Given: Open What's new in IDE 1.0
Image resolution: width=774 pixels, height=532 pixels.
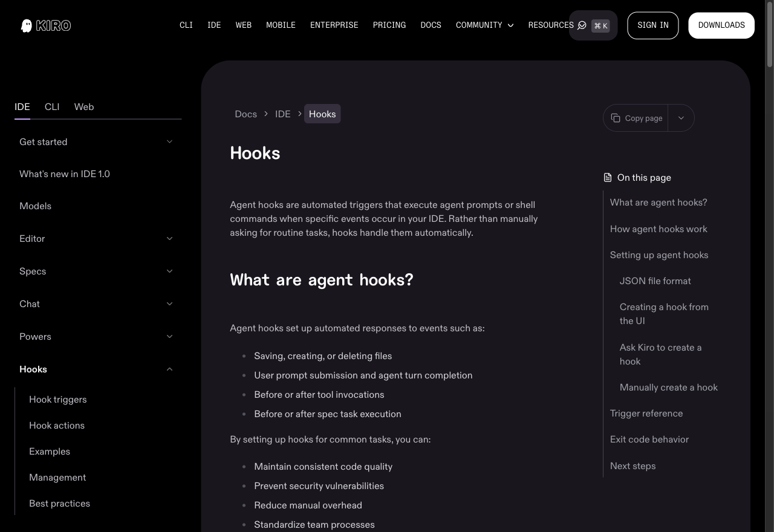Looking at the screenshot, I should pos(65,174).
